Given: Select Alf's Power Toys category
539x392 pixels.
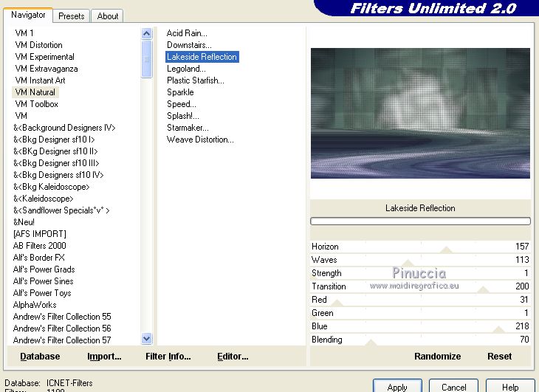Looking at the screenshot, I should point(42,293).
